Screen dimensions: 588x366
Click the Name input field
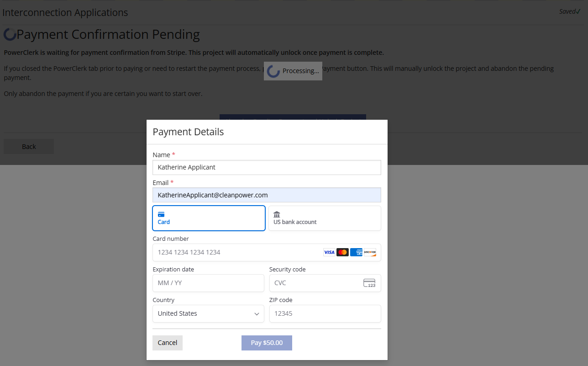coord(267,167)
